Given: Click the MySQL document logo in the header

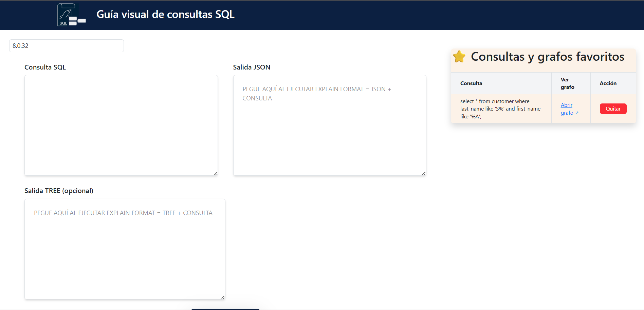Looking at the screenshot, I should pyautogui.click(x=71, y=15).
